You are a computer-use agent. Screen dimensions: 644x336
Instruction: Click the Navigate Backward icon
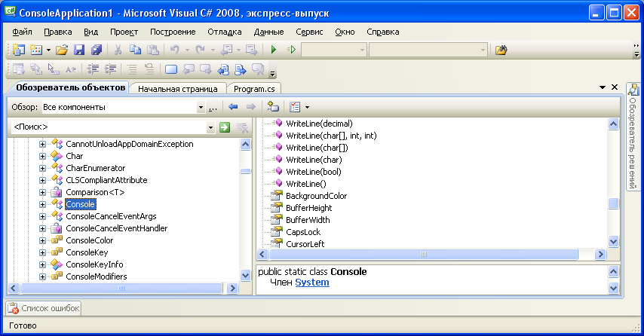tap(226, 50)
